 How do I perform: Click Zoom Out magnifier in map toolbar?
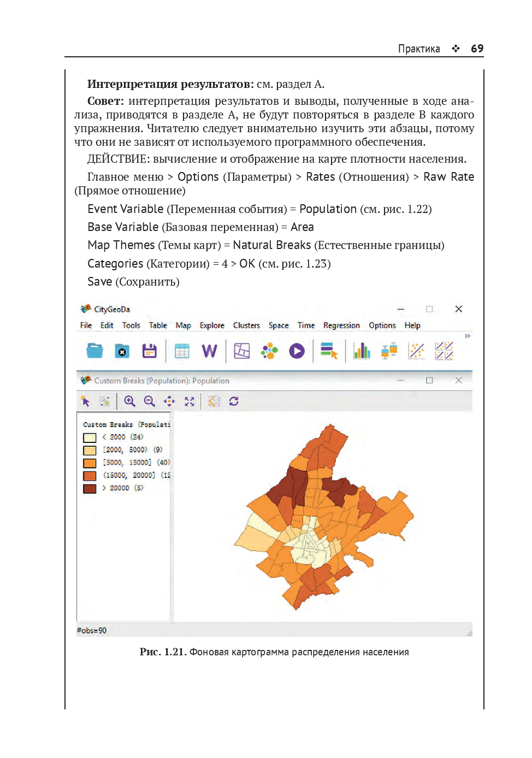(x=149, y=401)
